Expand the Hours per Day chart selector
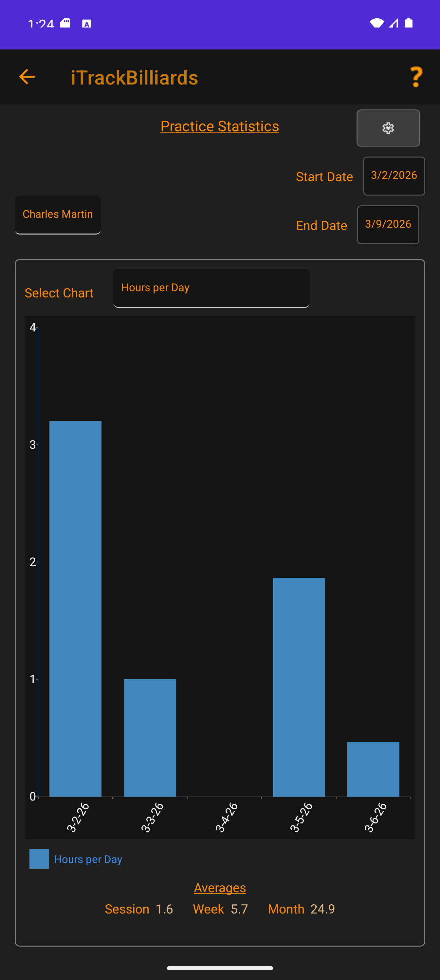The width and height of the screenshot is (440, 980). pos(211,288)
